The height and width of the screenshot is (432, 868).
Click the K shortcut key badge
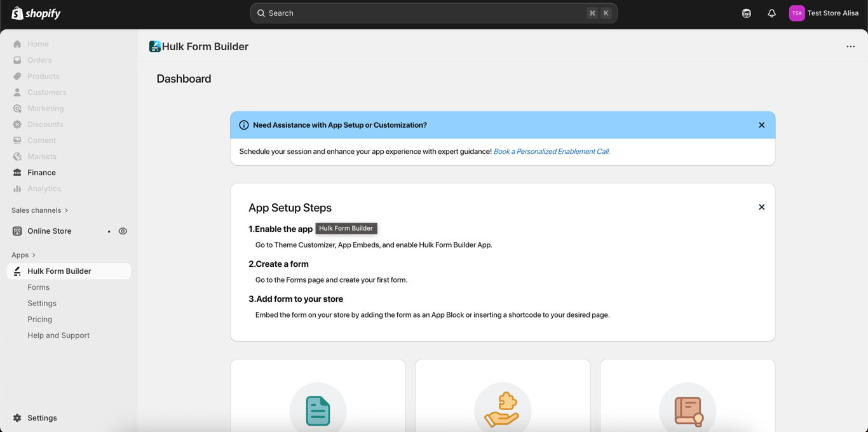pos(606,13)
